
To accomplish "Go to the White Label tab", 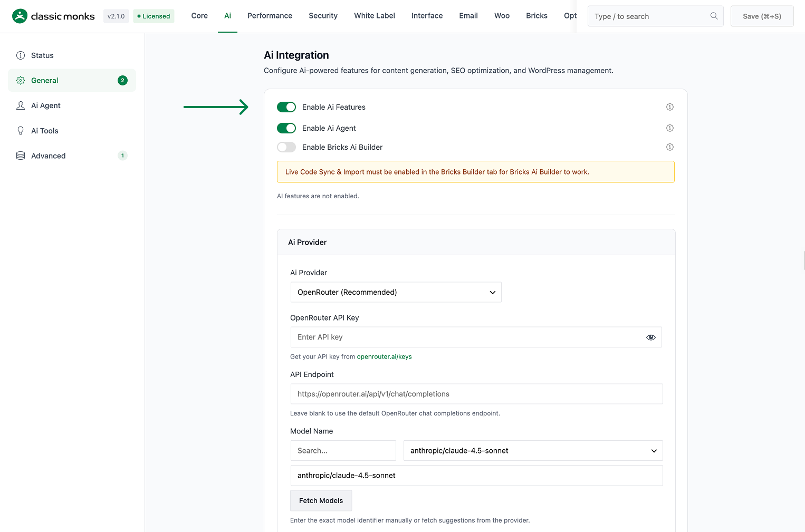I will pyautogui.click(x=375, y=16).
